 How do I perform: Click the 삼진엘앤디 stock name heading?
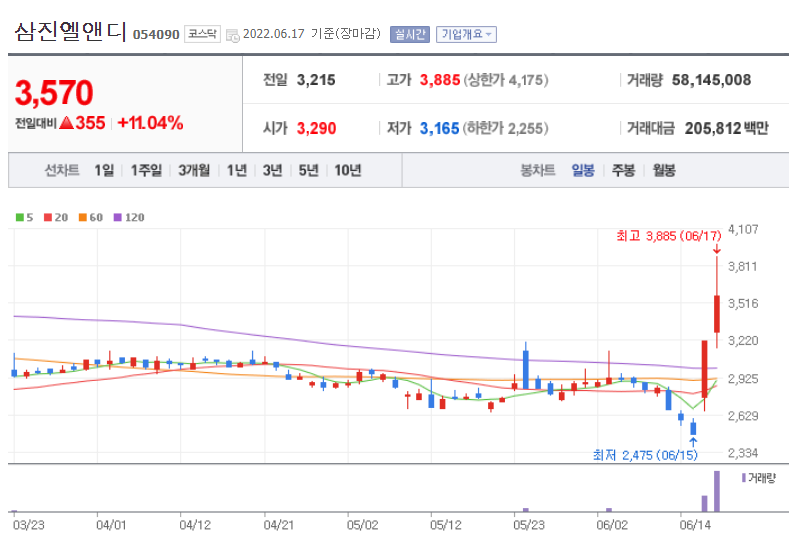[x=70, y=31]
